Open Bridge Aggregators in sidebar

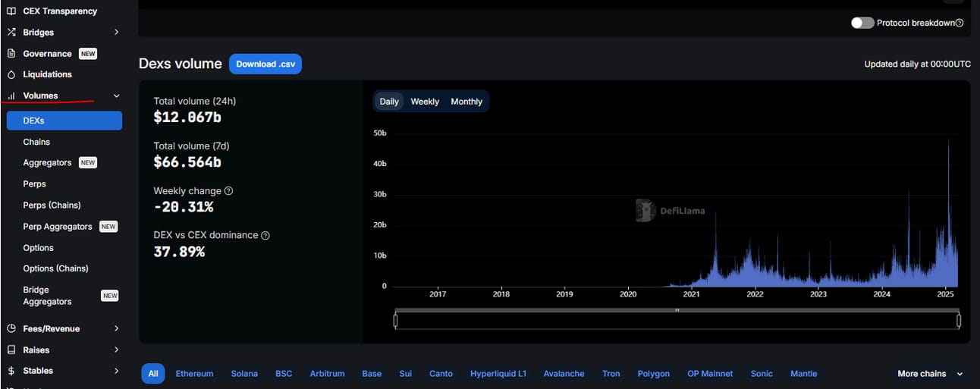point(47,296)
